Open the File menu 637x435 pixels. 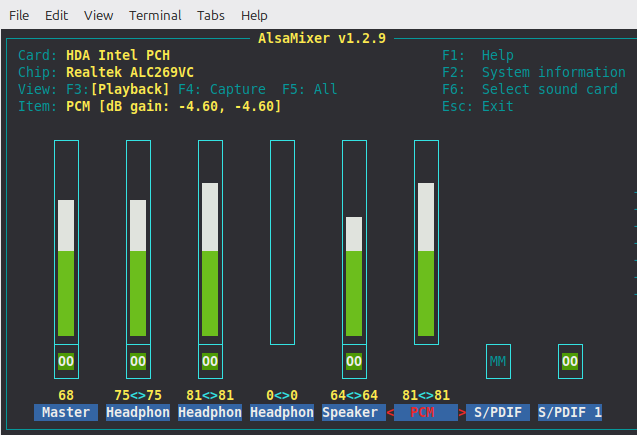pos(19,15)
